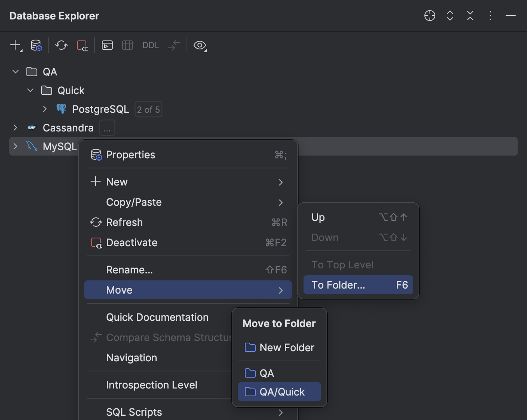Open the Jump to Query Console icon
This screenshot has height=420, width=527.
click(x=107, y=45)
